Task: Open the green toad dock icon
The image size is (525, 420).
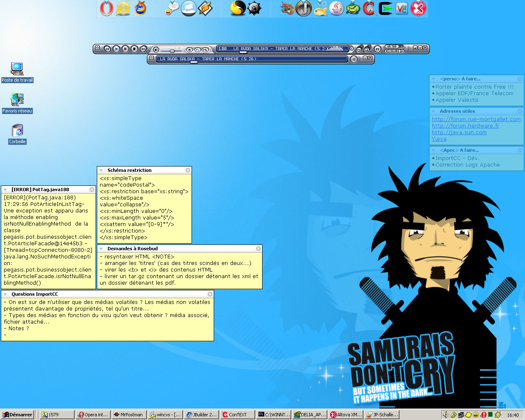Action: coord(353,8)
